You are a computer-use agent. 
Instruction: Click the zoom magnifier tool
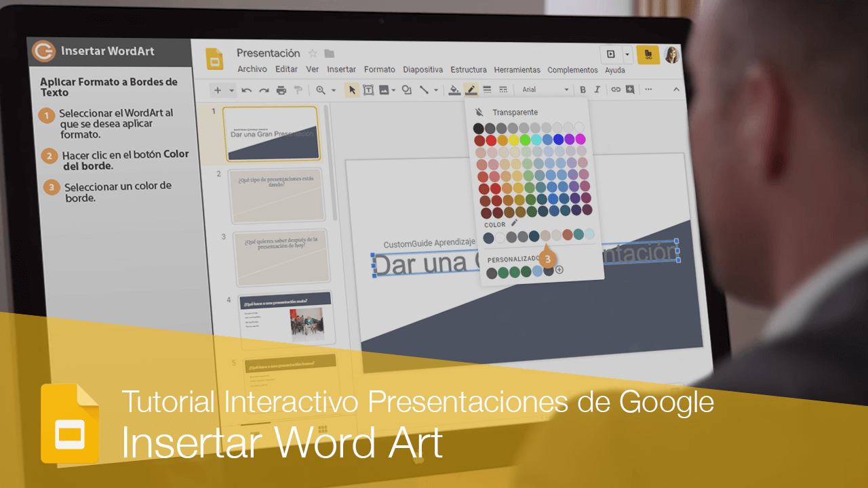(321, 89)
